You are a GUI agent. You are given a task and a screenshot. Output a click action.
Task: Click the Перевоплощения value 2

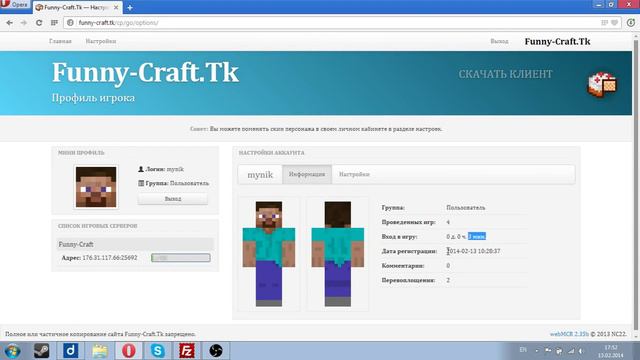point(448,280)
